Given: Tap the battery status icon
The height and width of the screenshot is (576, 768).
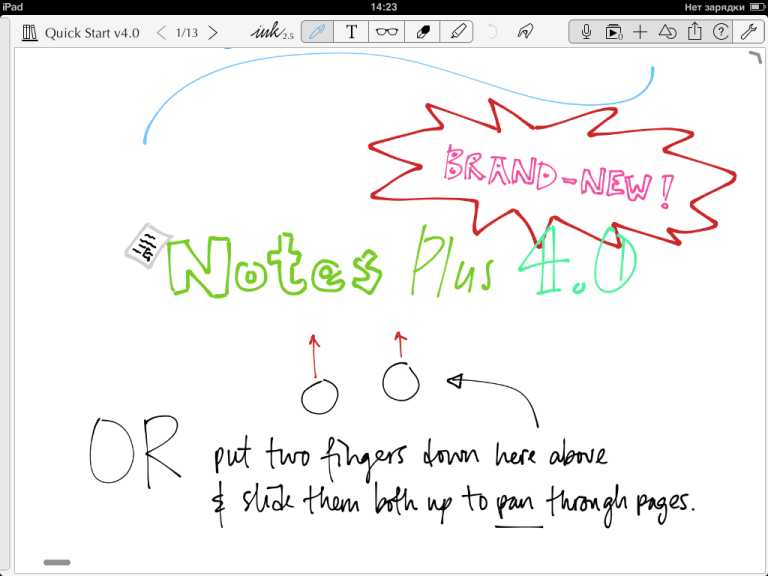Looking at the screenshot, I should point(757,7).
